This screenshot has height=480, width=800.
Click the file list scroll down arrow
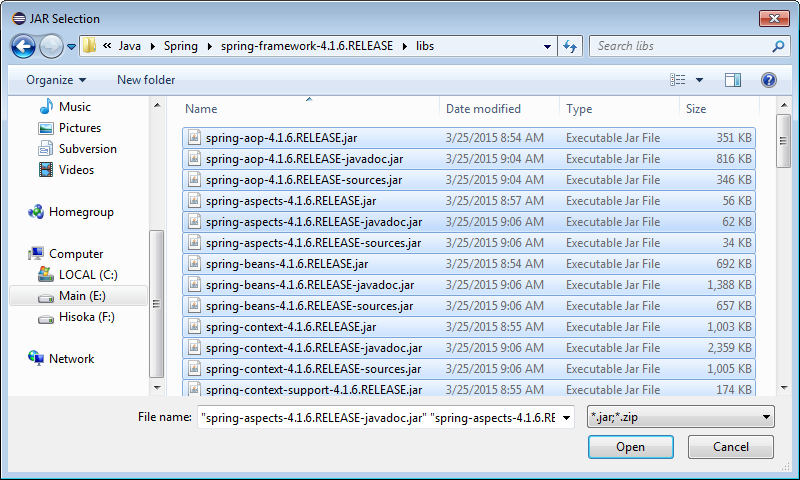[x=784, y=388]
